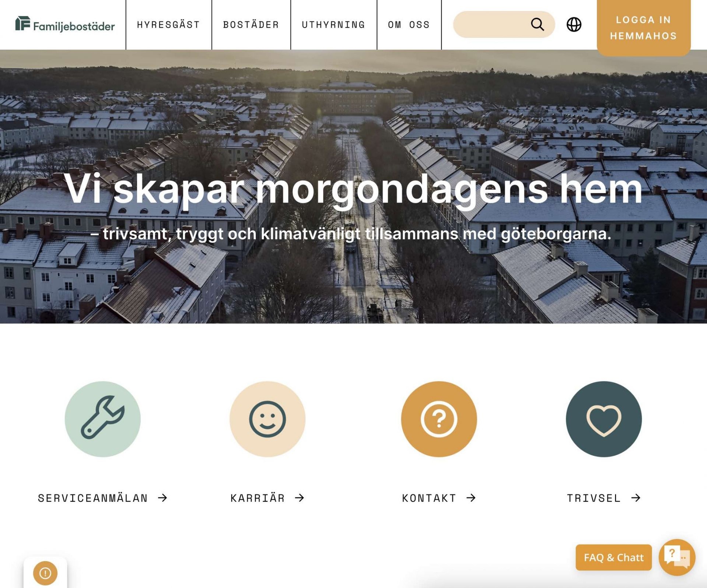Go to the Kontakt link
Viewport: 707px width, 588px height.
(x=439, y=498)
